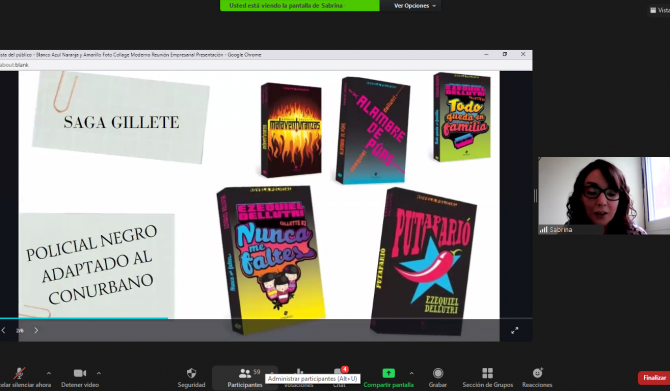Go to the next slide arrow
The width and height of the screenshot is (670, 391).
pos(36,330)
